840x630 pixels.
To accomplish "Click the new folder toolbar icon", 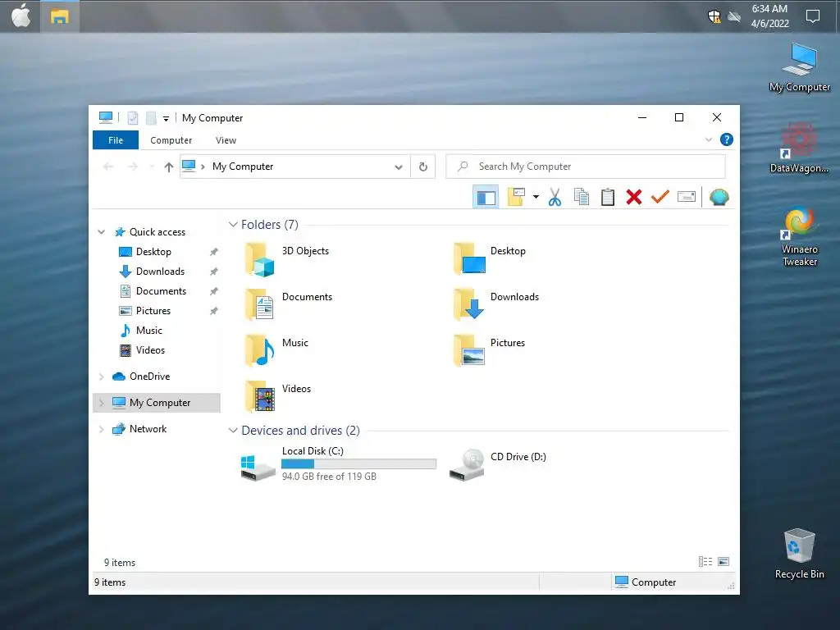I will 516,197.
